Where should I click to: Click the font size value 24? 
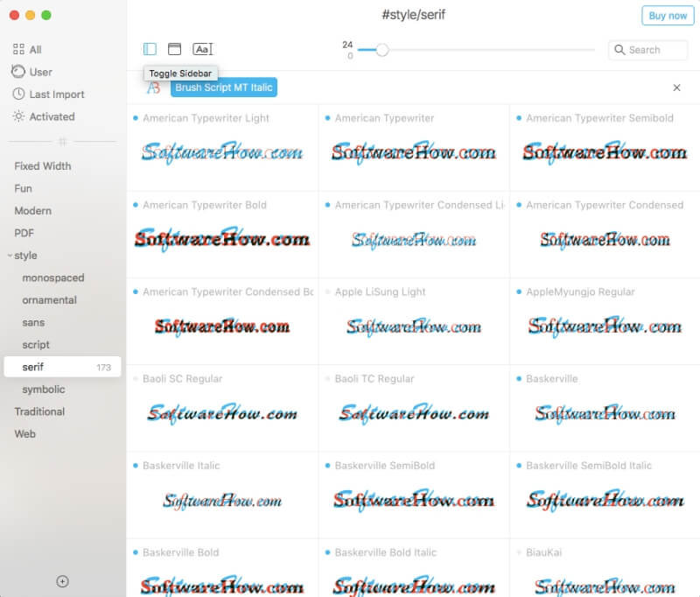(347, 45)
